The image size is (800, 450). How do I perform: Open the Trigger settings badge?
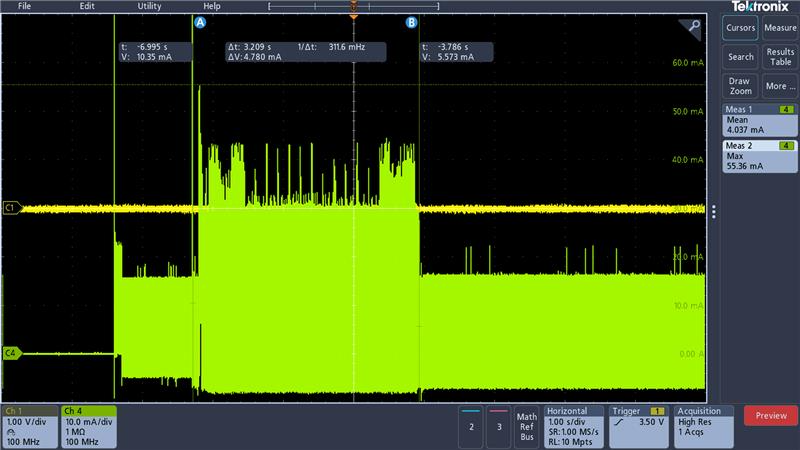[x=638, y=427]
